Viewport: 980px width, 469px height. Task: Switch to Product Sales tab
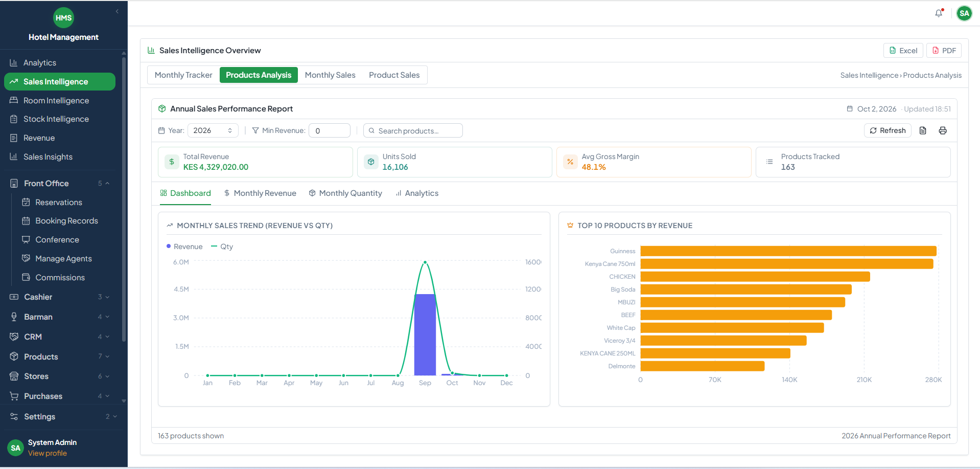coord(394,75)
